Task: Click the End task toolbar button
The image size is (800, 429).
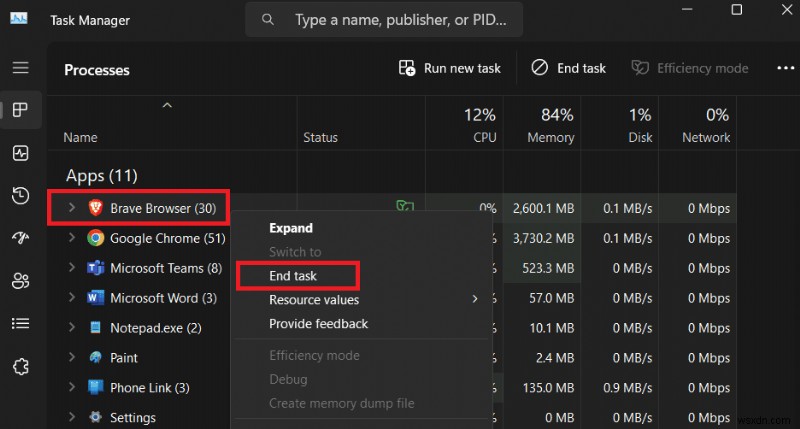Action: 568,68
